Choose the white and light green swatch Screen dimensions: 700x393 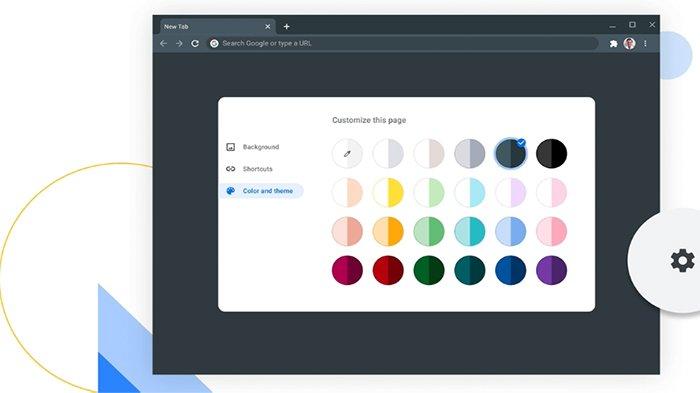(x=429, y=192)
